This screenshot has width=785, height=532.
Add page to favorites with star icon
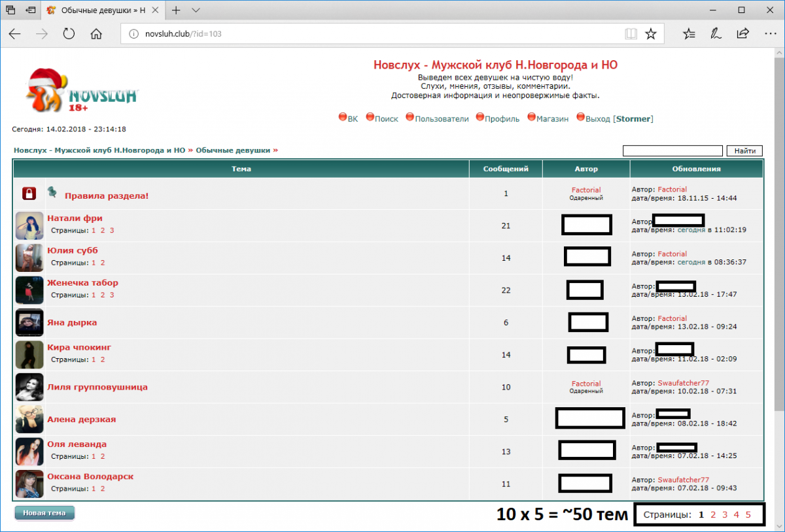650,34
